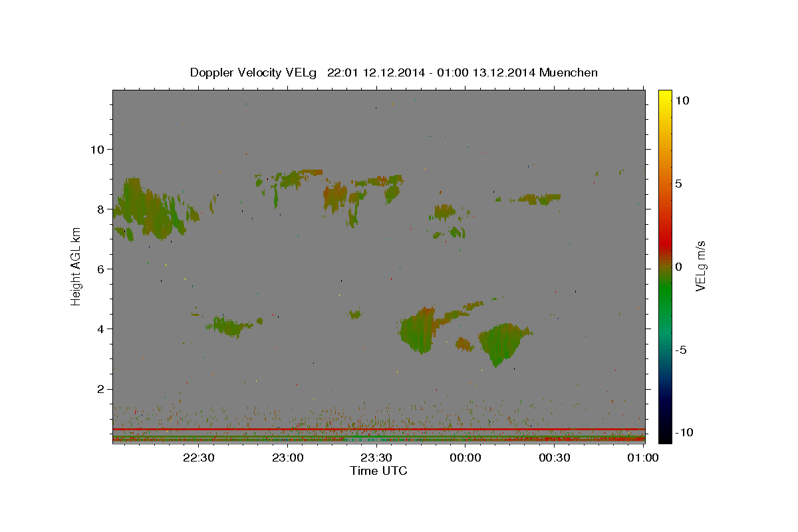Screen dimensions: 798x532
Task: Click the black bottom of the colorbar
Action: 664,438
